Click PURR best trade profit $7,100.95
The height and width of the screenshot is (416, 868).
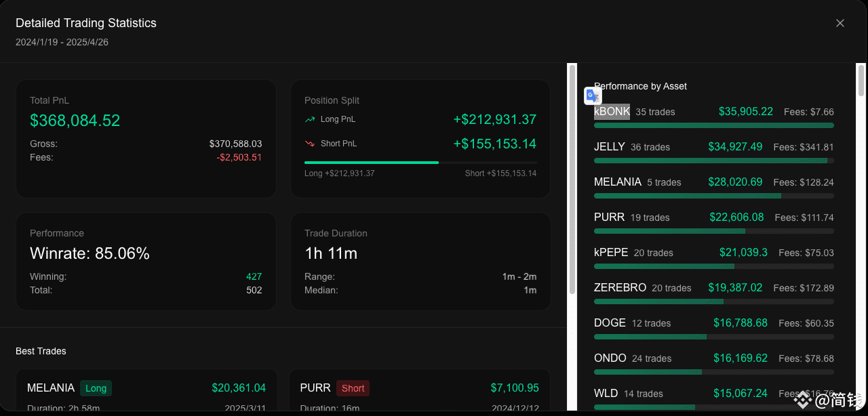tap(515, 388)
